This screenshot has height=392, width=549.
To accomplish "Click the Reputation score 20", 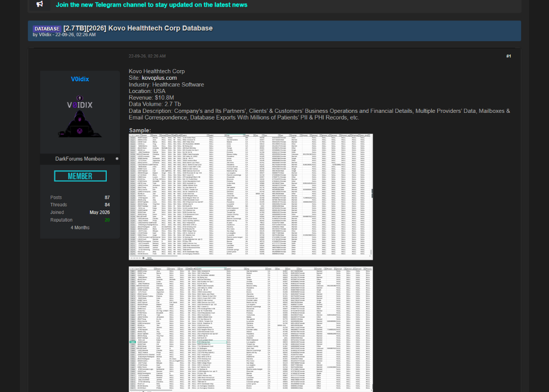I will pyautogui.click(x=107, y=220).
